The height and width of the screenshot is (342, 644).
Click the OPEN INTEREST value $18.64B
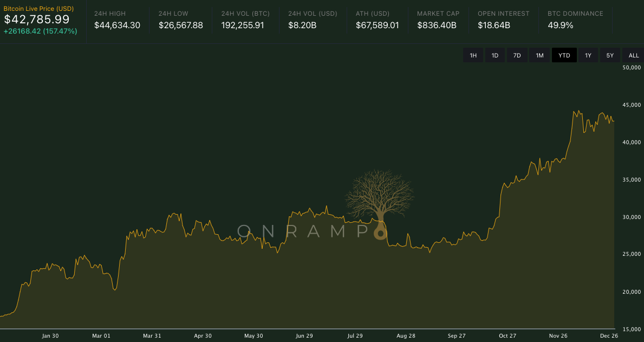493,25
